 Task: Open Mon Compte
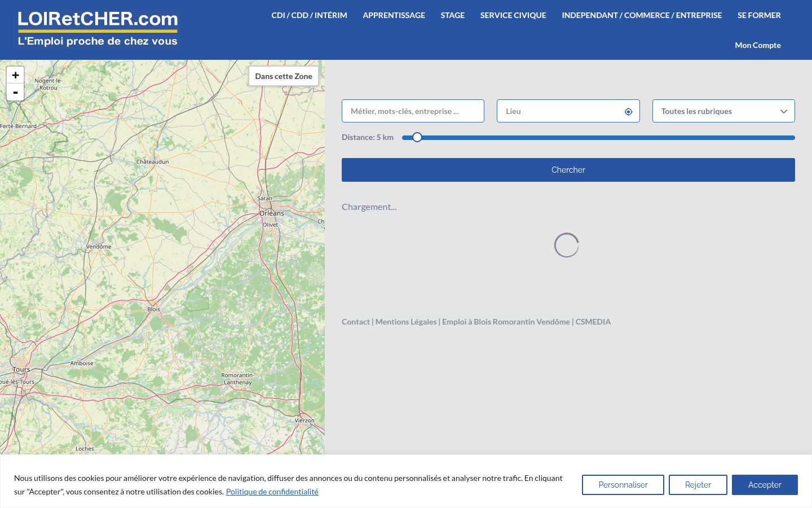coord(758,45)
